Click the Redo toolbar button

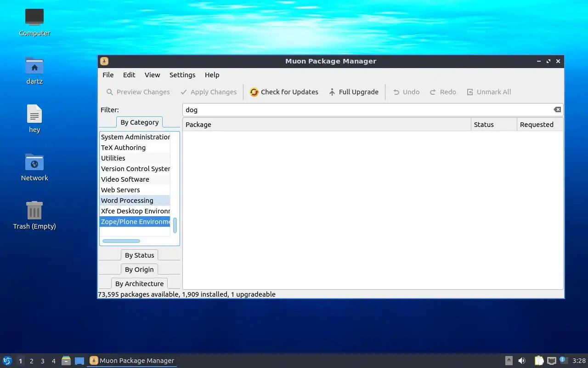[x=443, y=92]
